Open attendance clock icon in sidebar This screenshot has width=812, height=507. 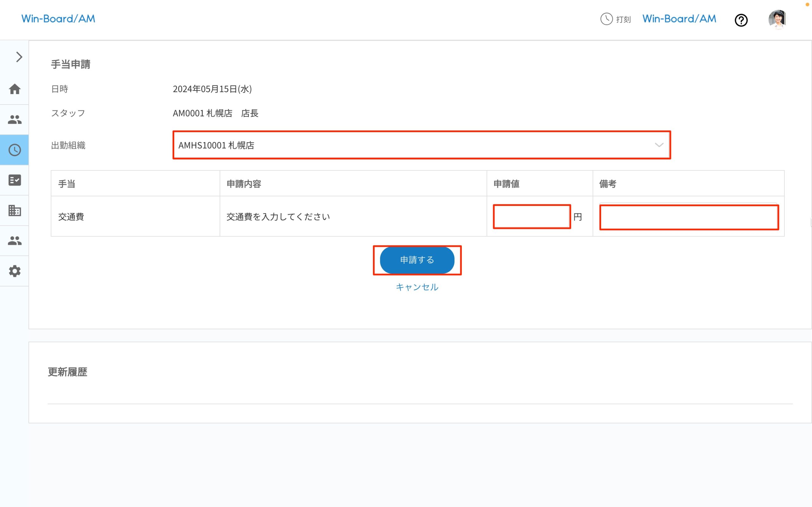tap(14, 150)
